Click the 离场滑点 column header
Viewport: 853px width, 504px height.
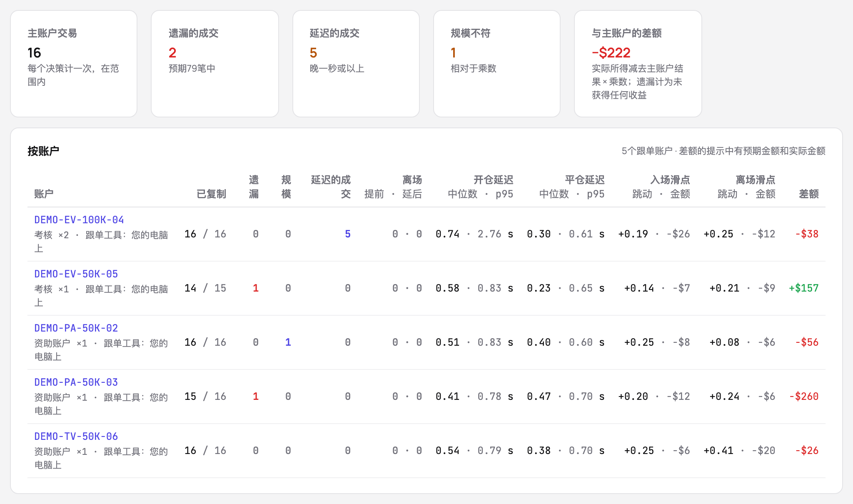pyautogui.click(x=756, y=180)
